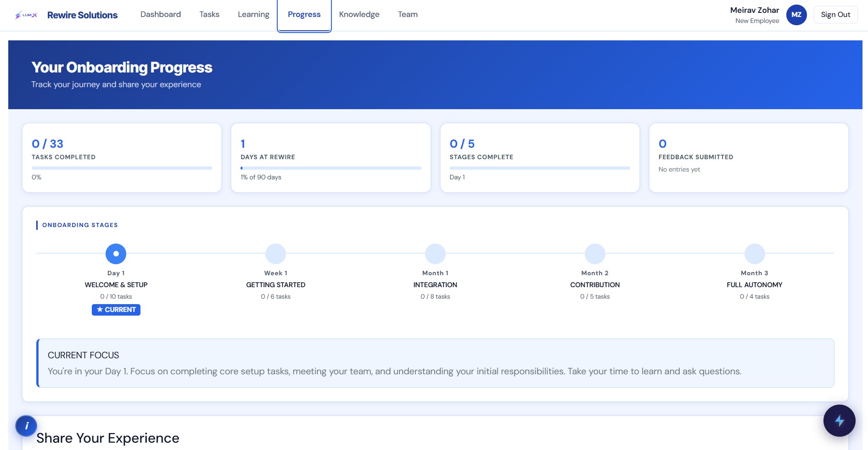Click the Sign Out button
This screenshot has width=868, height=450.
[x=835, y=15]
